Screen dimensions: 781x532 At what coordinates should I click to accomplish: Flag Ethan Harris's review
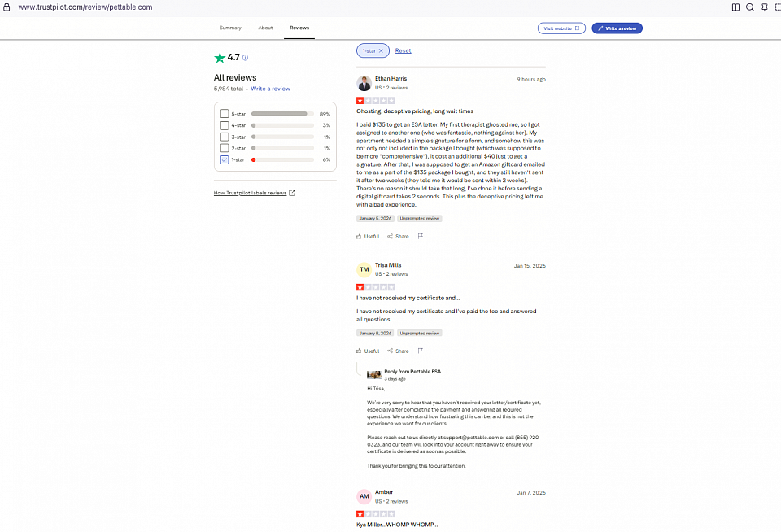coord(421,236)
